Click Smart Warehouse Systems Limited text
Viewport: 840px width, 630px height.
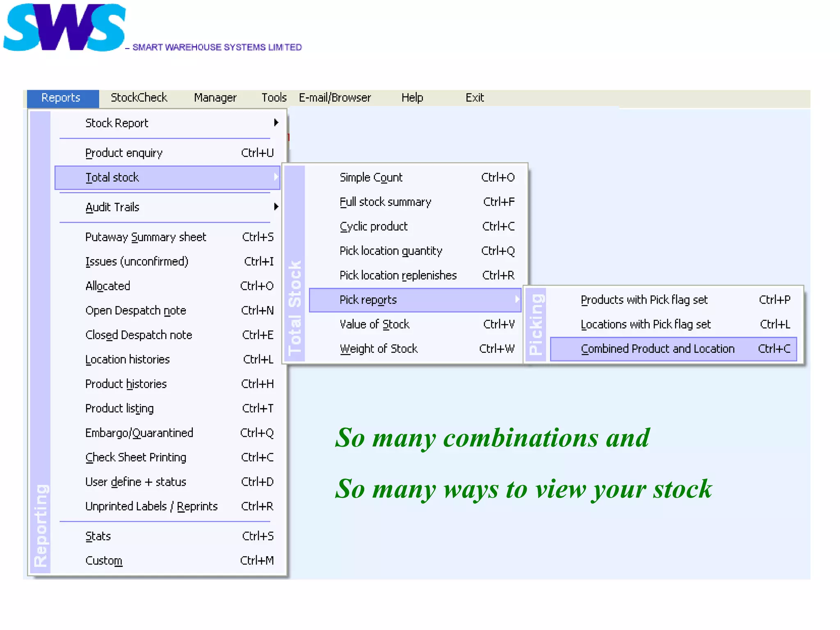coord(217,48)
